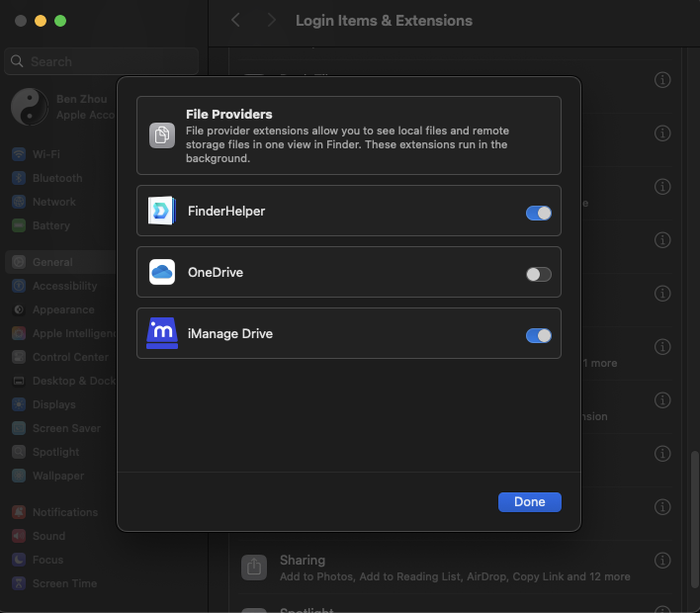Enable the OneDrive file provider switch

point(539,274)
